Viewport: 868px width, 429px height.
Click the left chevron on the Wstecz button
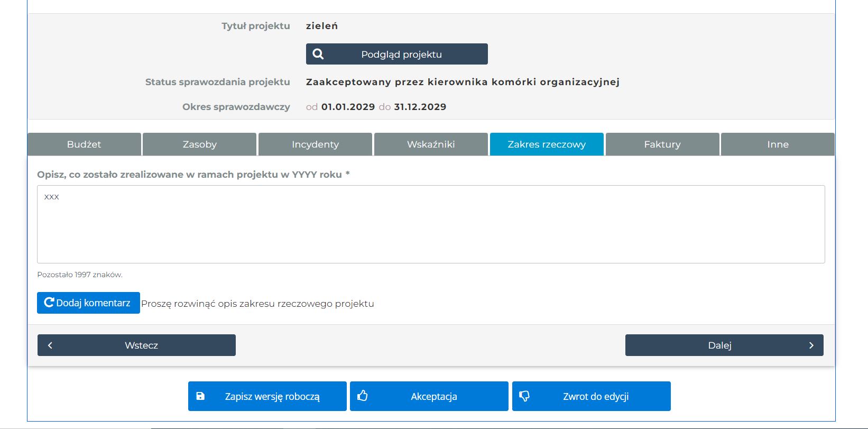pos(50,345)
